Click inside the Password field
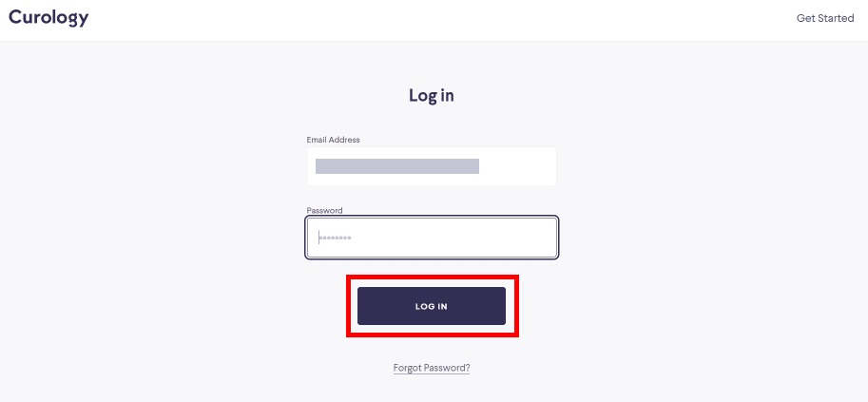 (x=432, y=238)
